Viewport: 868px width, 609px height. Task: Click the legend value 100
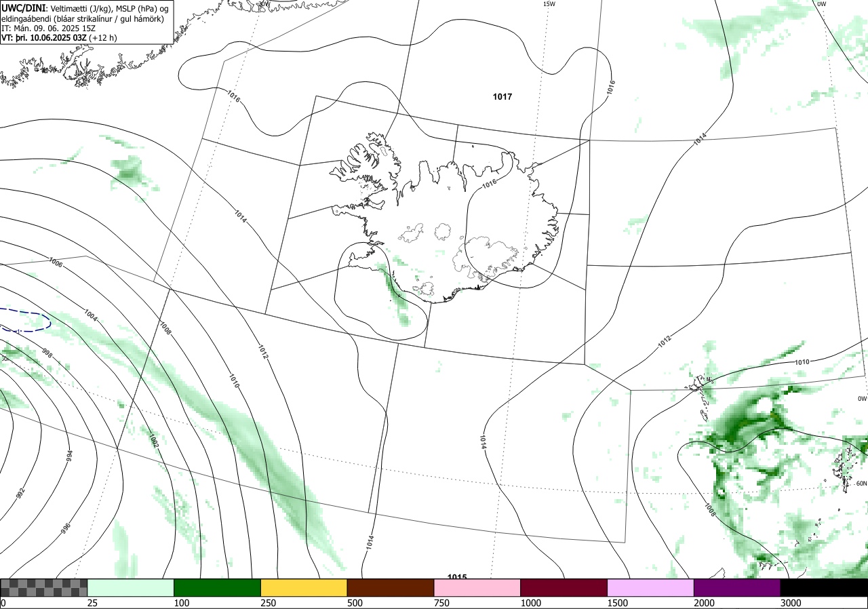(x=181, y=603)
